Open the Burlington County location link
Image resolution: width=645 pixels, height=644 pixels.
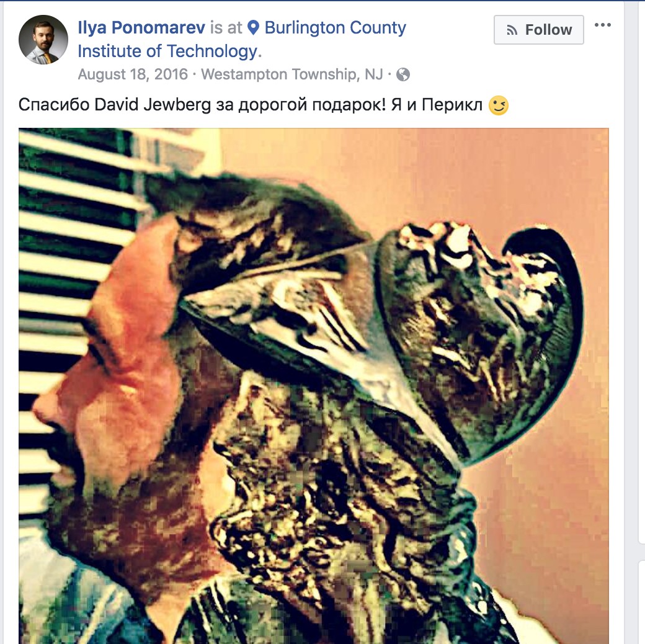coord(335,27)
